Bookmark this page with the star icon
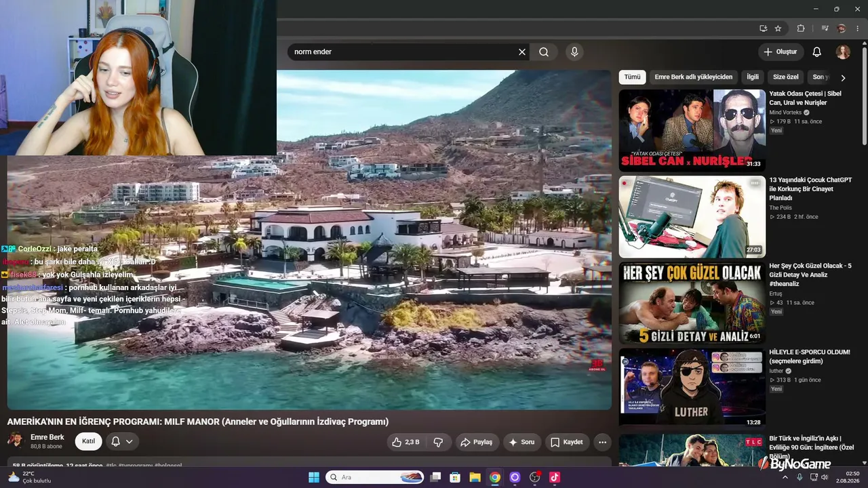Viewport: 868px width, 488px height. 778,28
